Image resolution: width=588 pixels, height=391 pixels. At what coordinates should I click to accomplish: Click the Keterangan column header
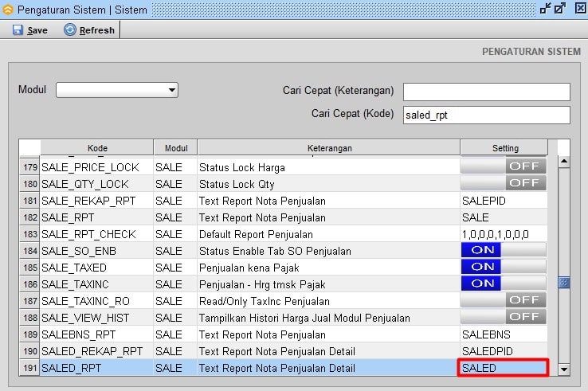(328, 148)
